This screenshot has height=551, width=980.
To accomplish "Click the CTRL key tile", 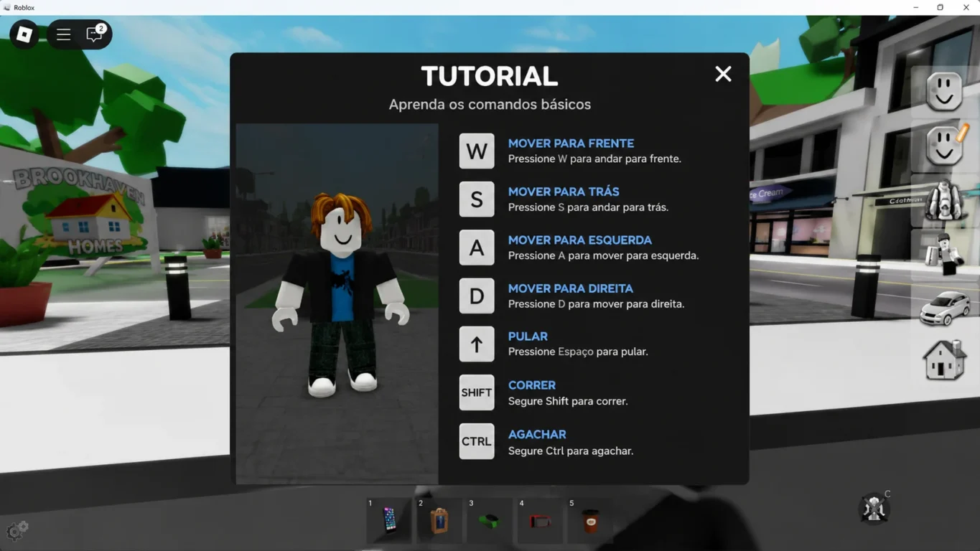I will (x=477, y=441).
